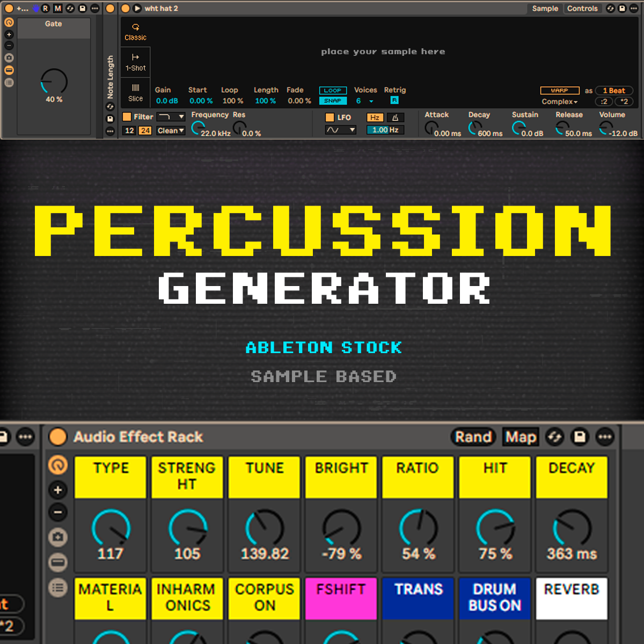Click the :2 halve length button
Viewport: 644px width, 644px height.
(604, 101)
